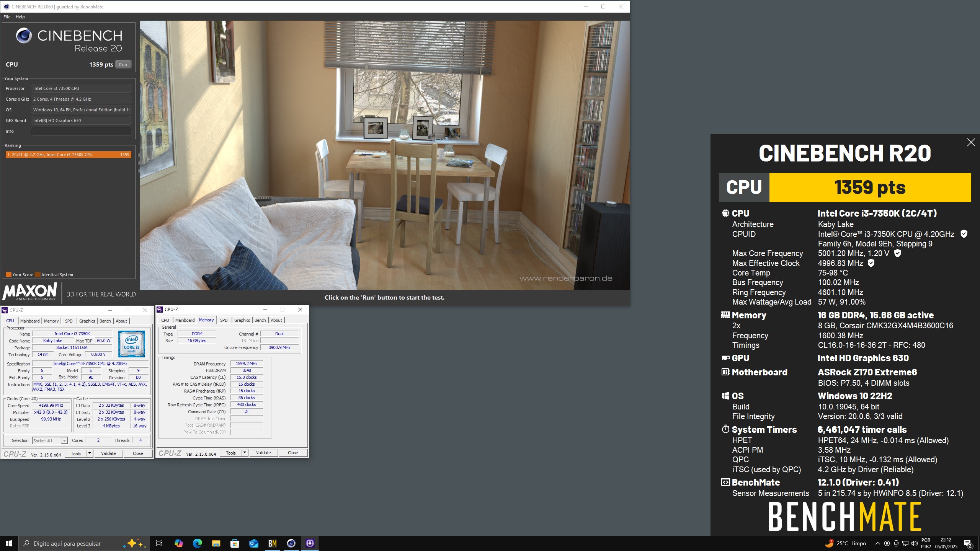This screenshot has width=980, height=551.
Task: Click the DRAM Frequency value 1599.2 MHz
Action: [247, 364]
